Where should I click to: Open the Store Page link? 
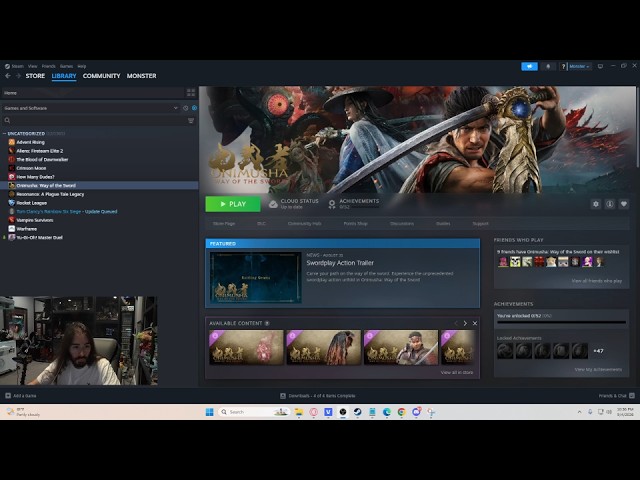tap(224, 224)
